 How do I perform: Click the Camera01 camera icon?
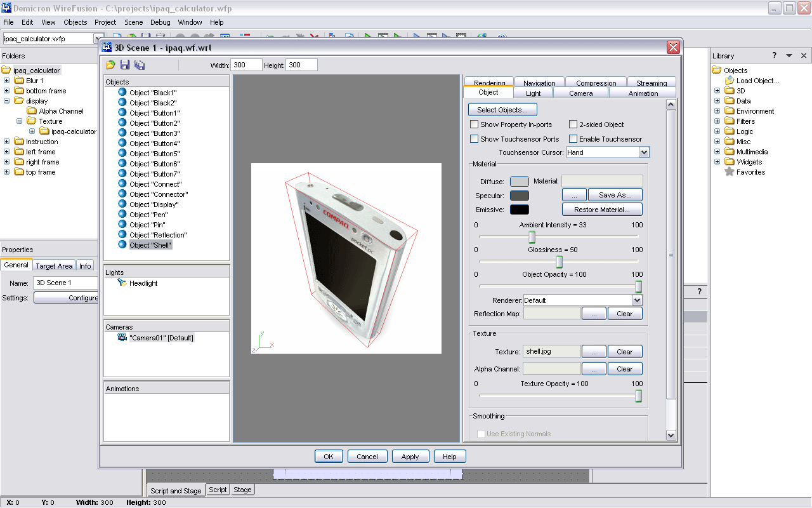[x=122, y=338]
